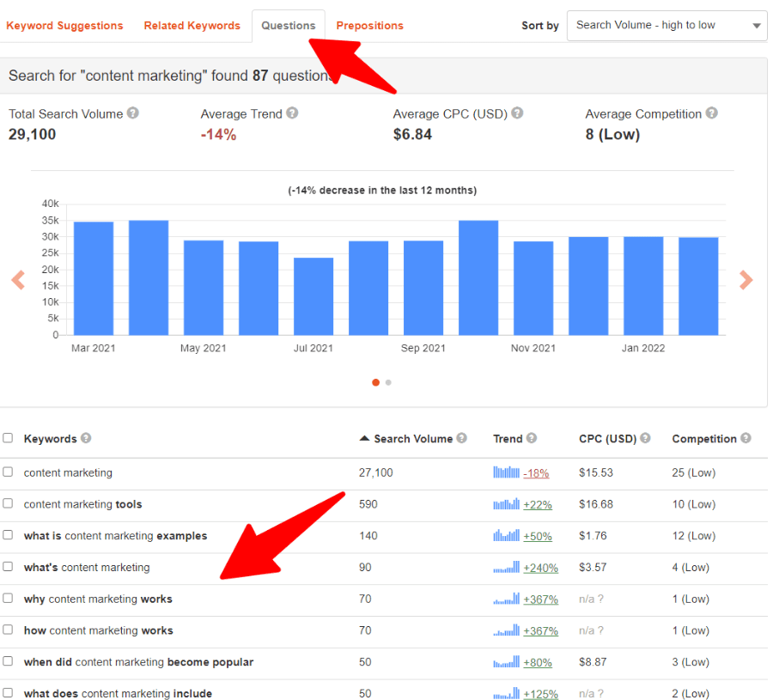Open the Prepositions tab
Screen dimensions: 773x700
coord(369,26)
